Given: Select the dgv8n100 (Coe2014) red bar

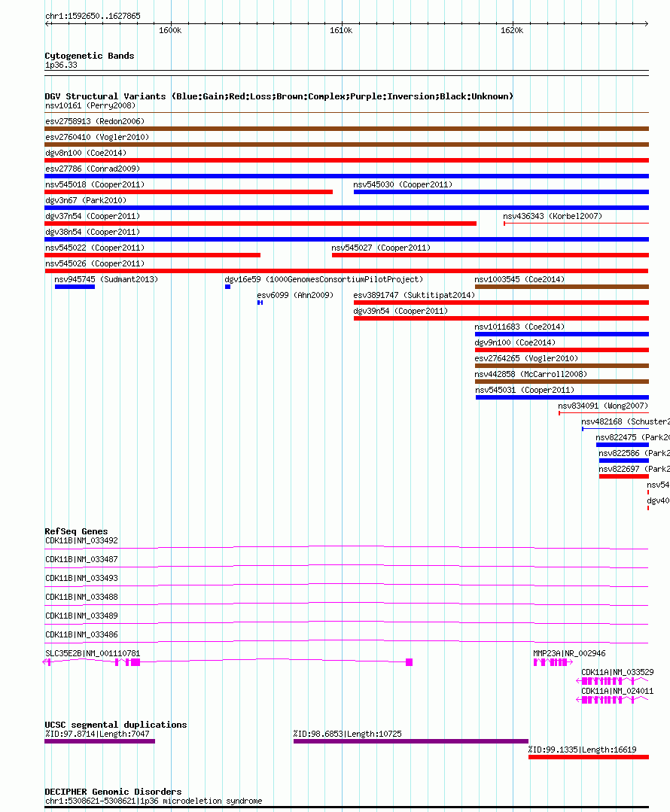Looking at the screenshot, I should point(346,160).
